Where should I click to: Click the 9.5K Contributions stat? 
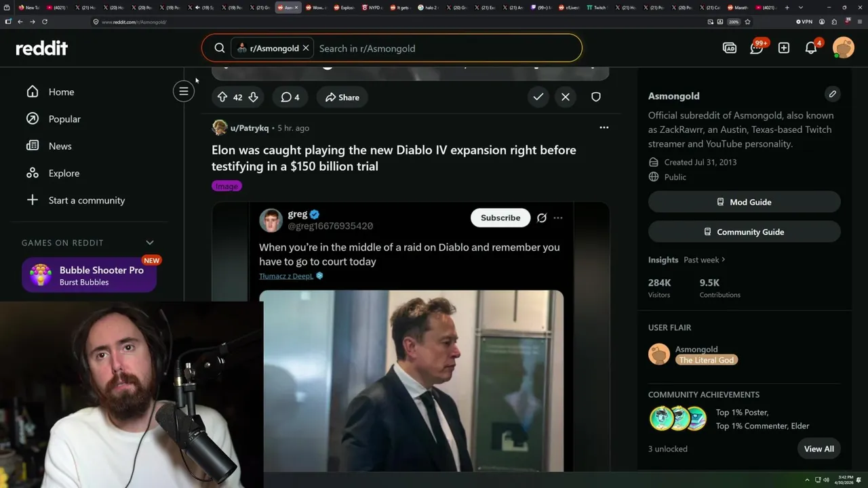[720, 288]
